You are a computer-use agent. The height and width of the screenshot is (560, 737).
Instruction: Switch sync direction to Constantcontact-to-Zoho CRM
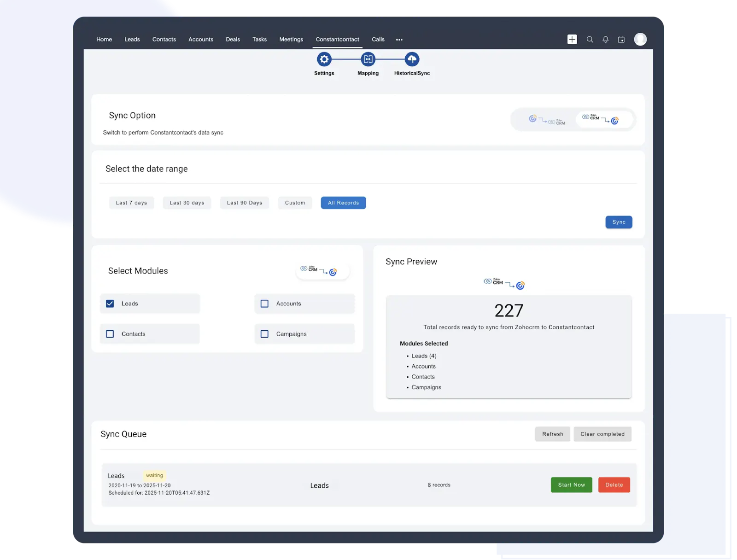tap(546, 120)
